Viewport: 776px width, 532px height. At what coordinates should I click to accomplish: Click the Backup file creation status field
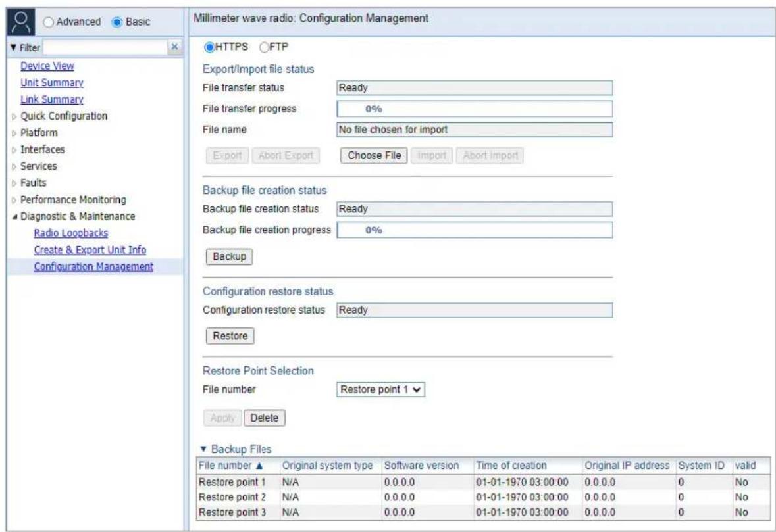[475, 209]
